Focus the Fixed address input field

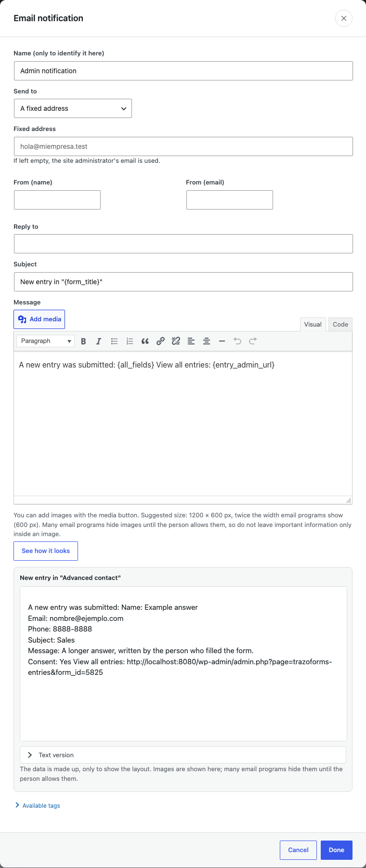[183, 146]
